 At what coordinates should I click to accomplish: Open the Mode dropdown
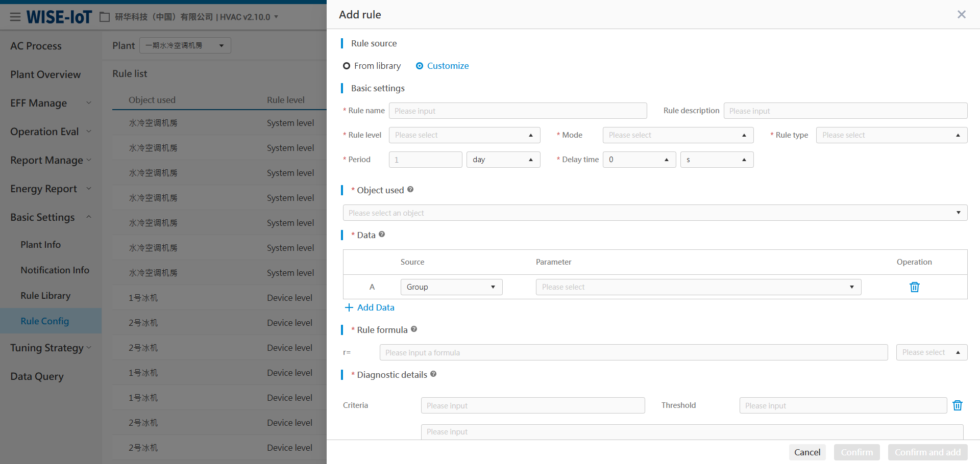(x=677, y=135)
